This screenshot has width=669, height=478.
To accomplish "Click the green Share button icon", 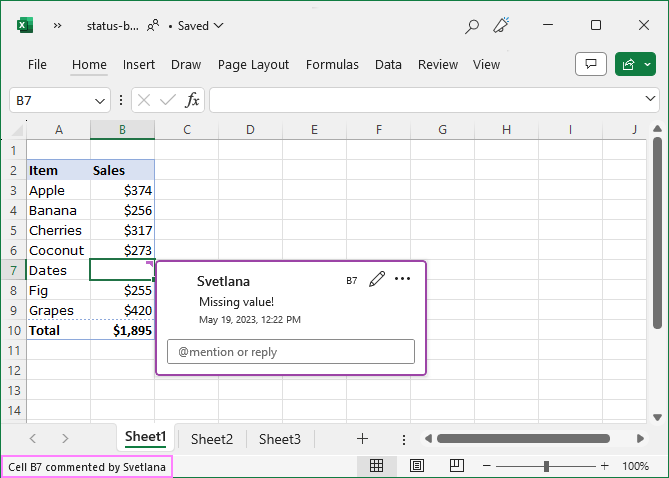I will (629, 64).
